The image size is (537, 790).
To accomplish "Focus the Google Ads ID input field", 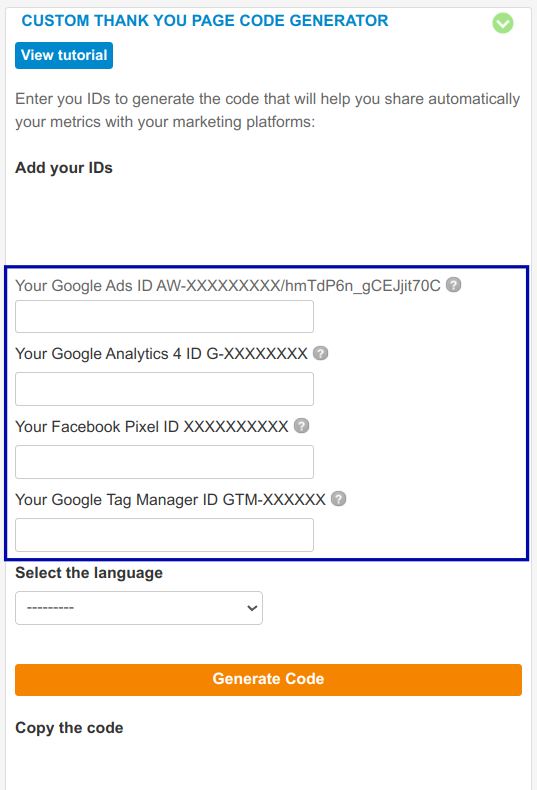I will point(164,316).
